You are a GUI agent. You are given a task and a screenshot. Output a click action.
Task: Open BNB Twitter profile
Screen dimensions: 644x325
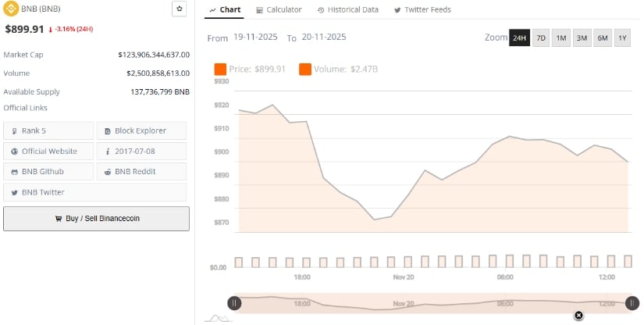[x=48, y=191]
